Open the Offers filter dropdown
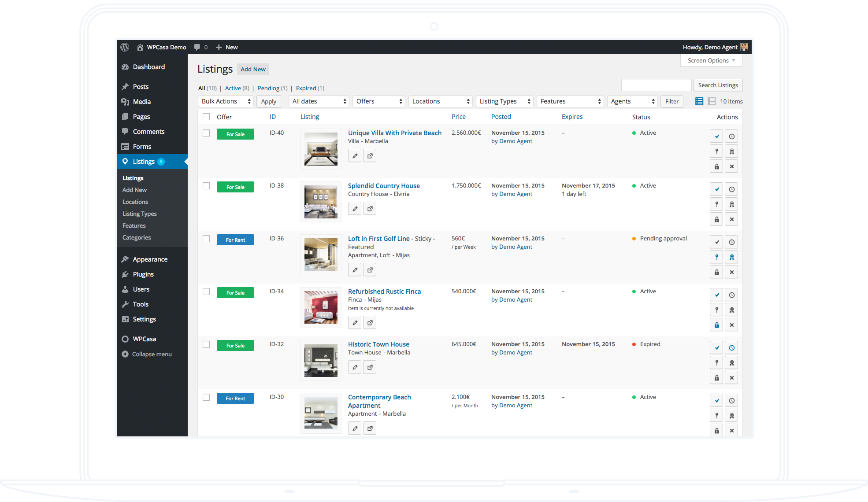The width and height of the screenshot is (868, 502). tap(379, 101)
